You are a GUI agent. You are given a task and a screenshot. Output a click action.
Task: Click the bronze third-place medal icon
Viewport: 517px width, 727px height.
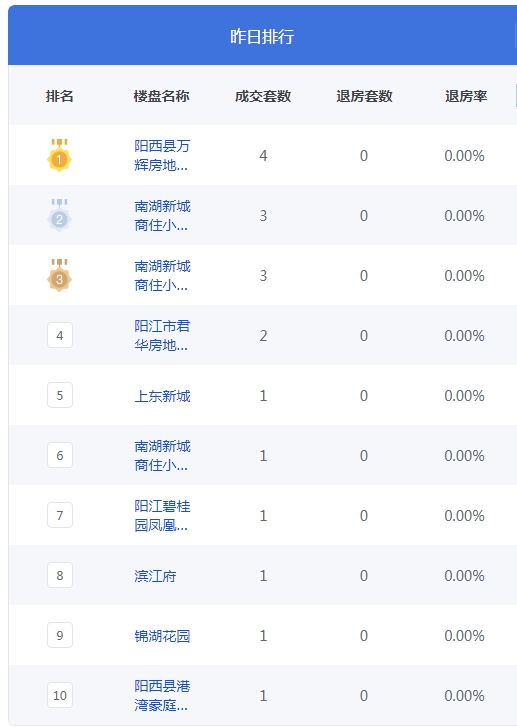[59, 275]
